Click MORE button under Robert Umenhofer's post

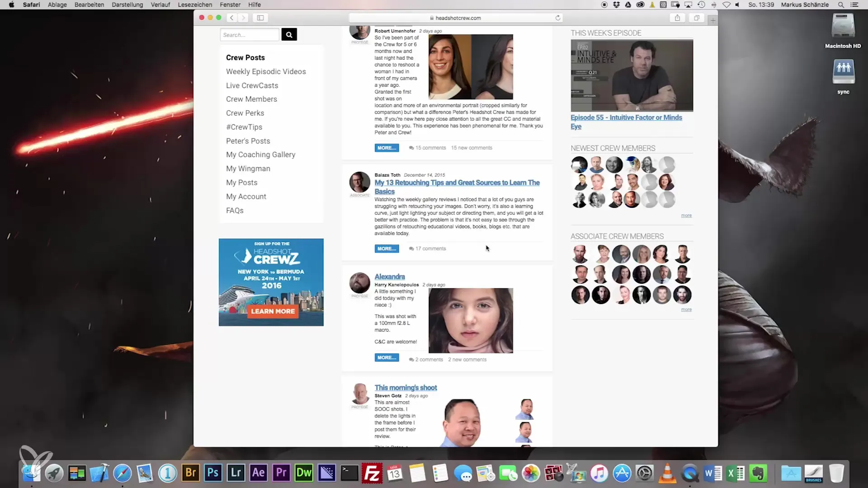coord(387,148)
